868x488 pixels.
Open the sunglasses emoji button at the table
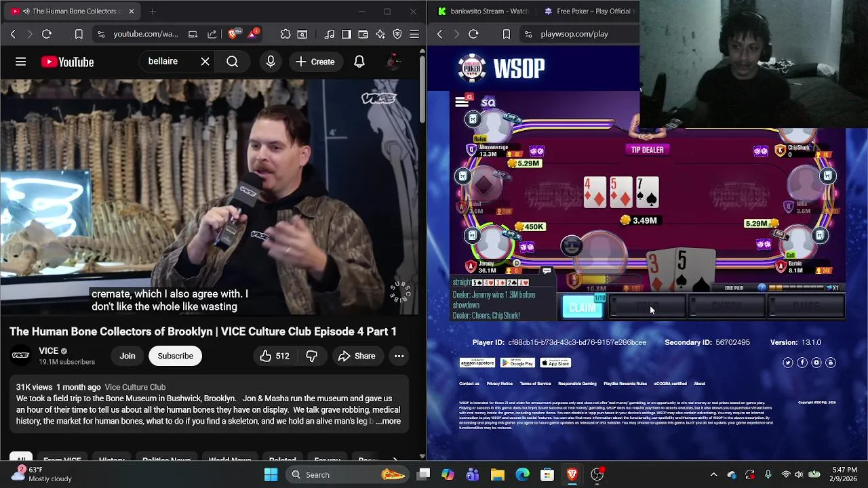coord(572,246)
